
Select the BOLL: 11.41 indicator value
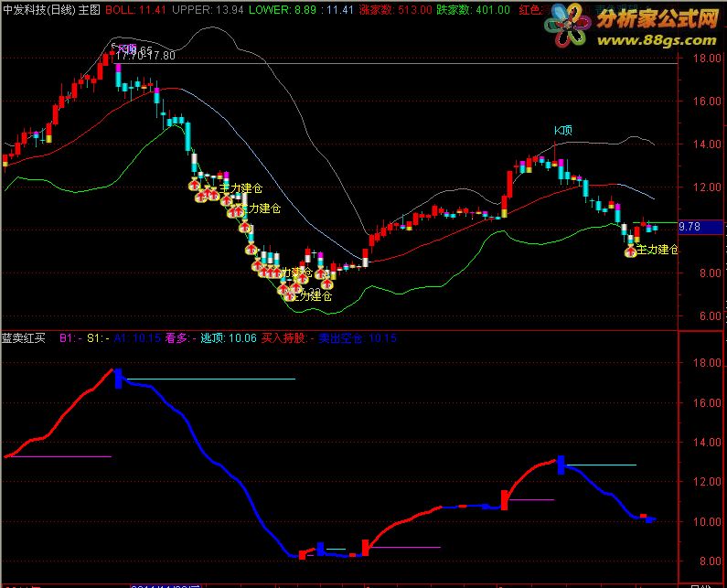135,10
